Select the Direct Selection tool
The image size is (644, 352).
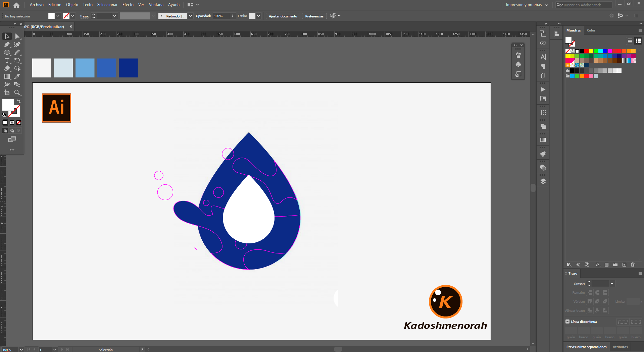tap(17, 36)
